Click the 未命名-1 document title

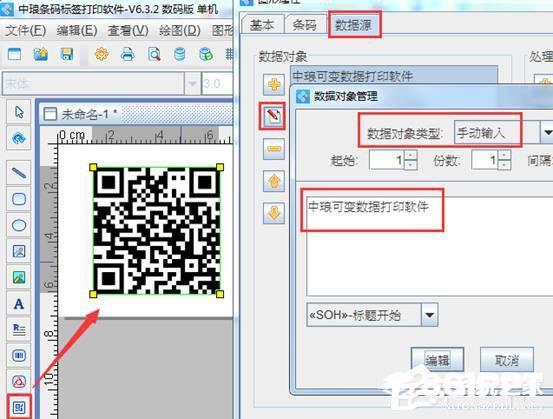[x=89, y=114]
